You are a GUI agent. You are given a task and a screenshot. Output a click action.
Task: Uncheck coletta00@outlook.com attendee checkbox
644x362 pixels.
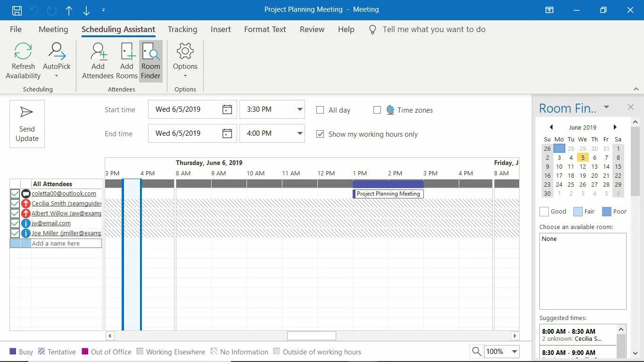[x=15, y=194]
